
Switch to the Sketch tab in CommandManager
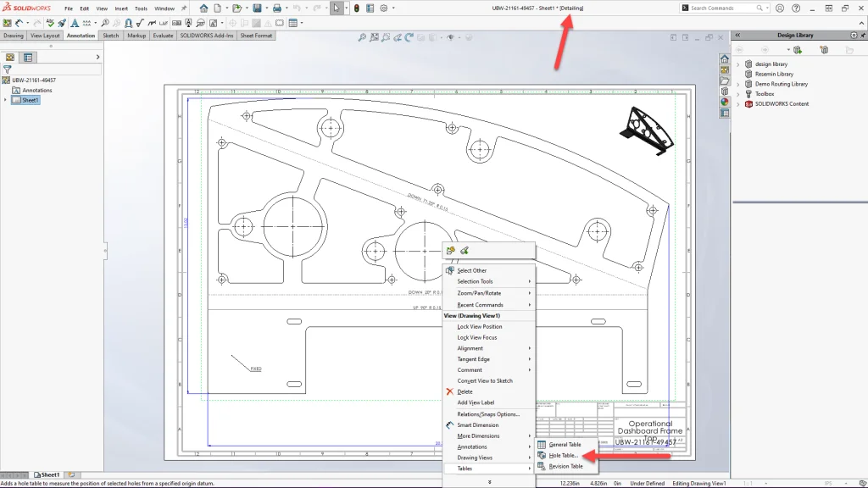(x=110, y=36)
